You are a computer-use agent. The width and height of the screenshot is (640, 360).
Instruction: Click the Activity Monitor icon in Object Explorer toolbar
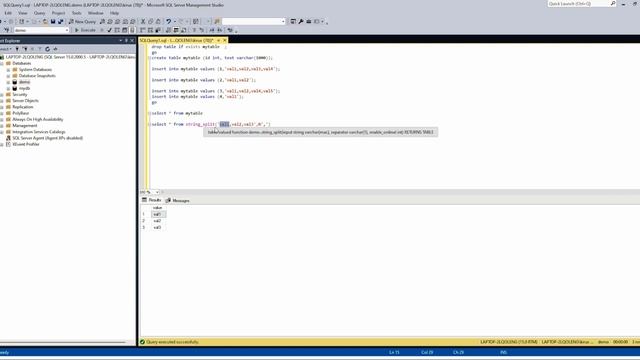click(55, 49)
